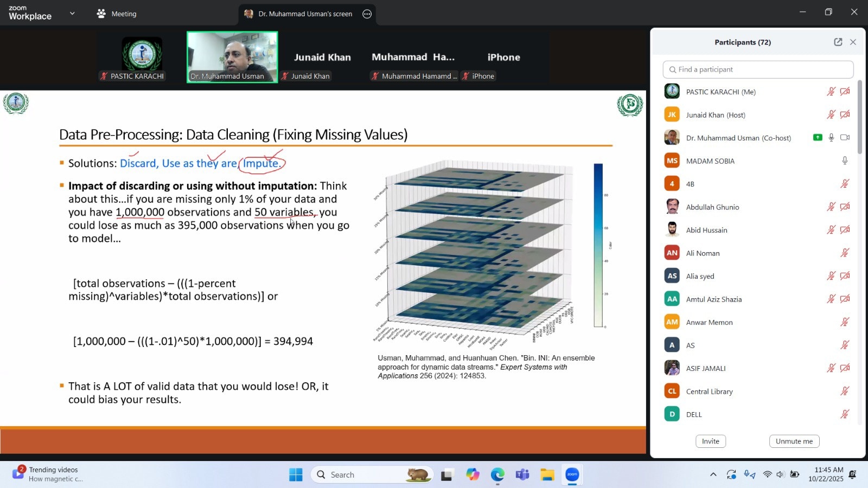Toggle Dr. Muhammad Usman's microphone icon
The width and height of the screenshot is (868, 488).
click(x=831, y=138)
